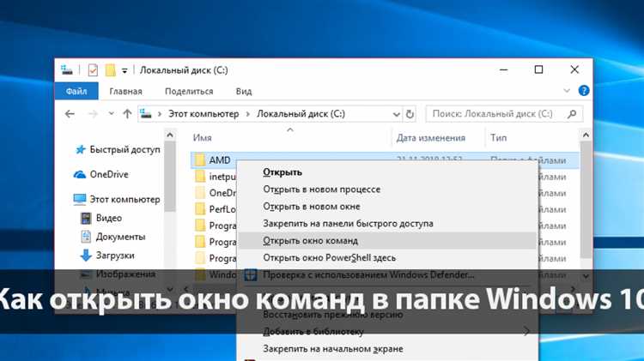Click the Быстрый доступ star icon
This screenshot has width=644, height=361.
[x=81, y=150]
